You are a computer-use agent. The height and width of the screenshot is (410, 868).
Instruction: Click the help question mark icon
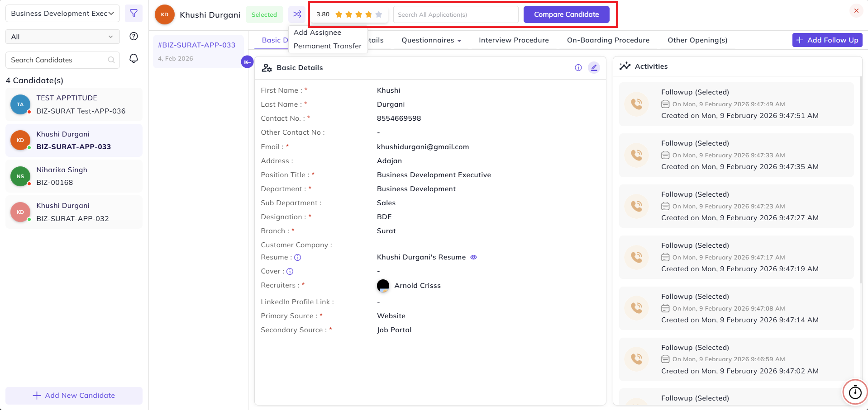pos(134,37)
